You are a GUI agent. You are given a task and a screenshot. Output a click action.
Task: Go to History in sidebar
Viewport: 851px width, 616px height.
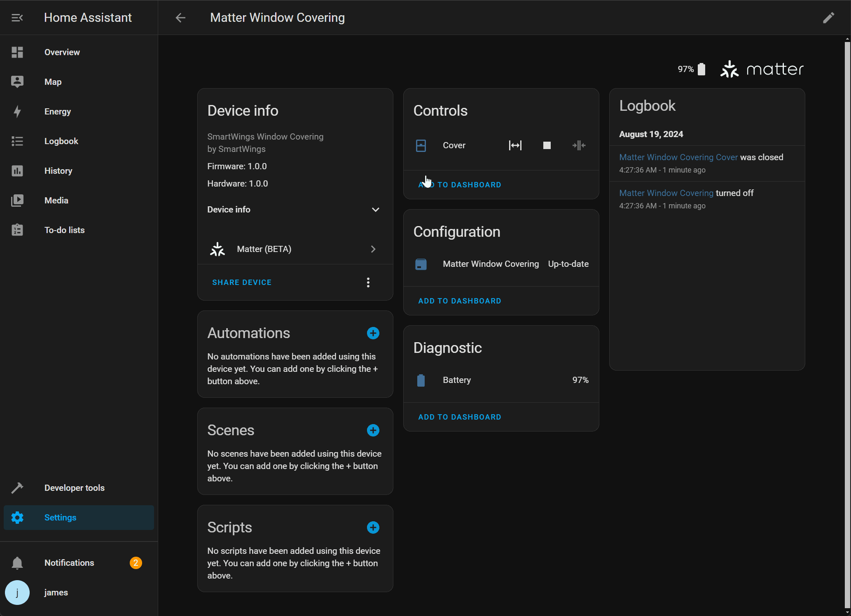click(x=58, y=171)
